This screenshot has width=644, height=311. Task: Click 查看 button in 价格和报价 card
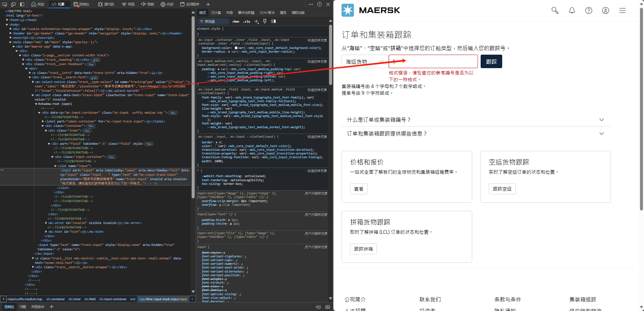[x=359, y=189]
